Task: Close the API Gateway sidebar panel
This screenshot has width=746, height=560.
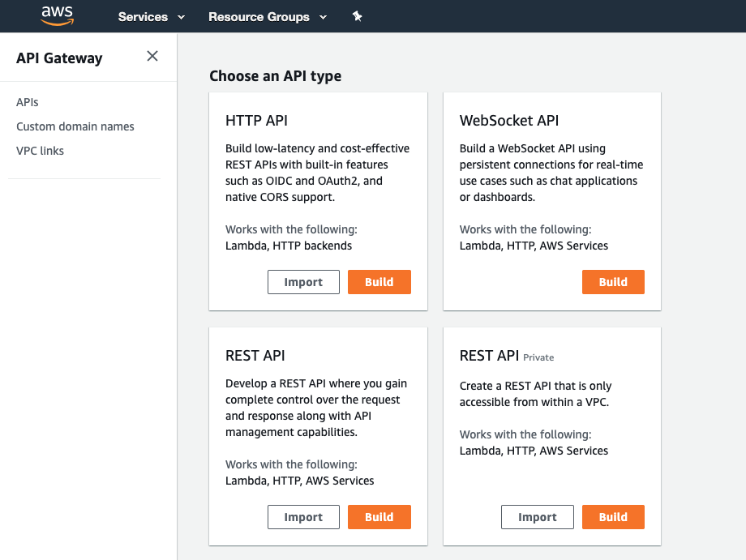Action: pyautogui.click(x=152, y=56)
